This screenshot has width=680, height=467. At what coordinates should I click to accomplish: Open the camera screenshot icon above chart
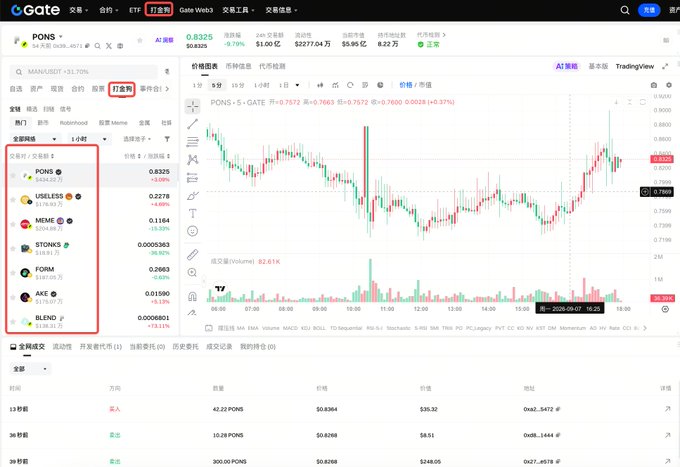click(654, 85)
